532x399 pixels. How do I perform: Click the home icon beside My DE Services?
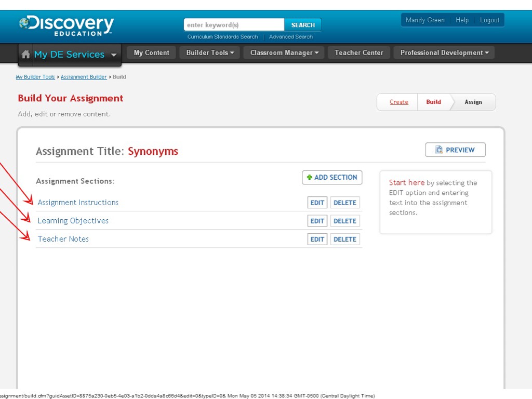(25, 55)
